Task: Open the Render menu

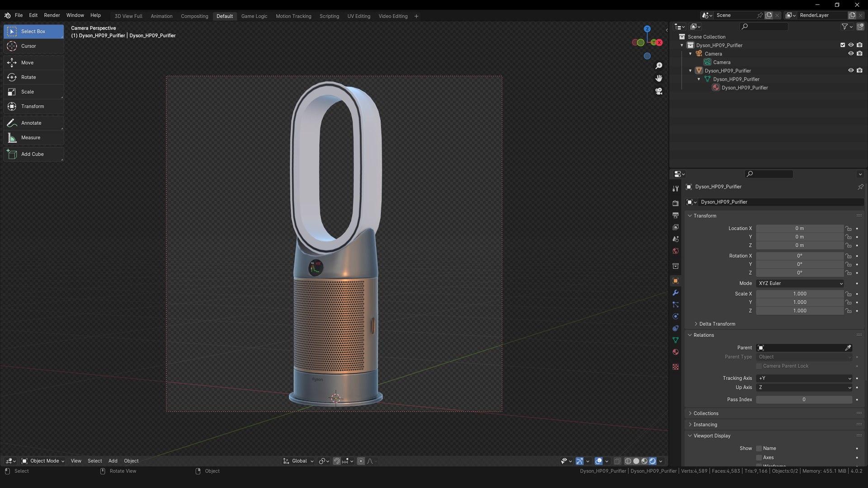Action: 52,15
